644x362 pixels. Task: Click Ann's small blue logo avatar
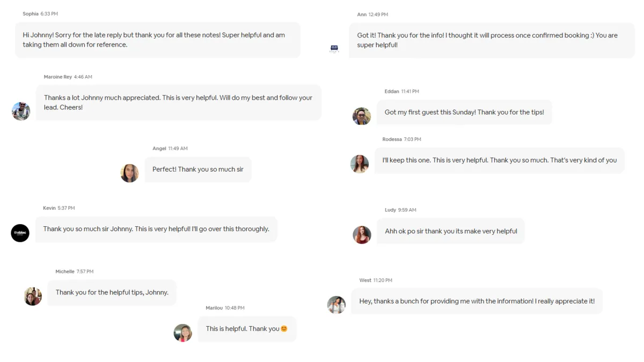(x=334, y=49)
